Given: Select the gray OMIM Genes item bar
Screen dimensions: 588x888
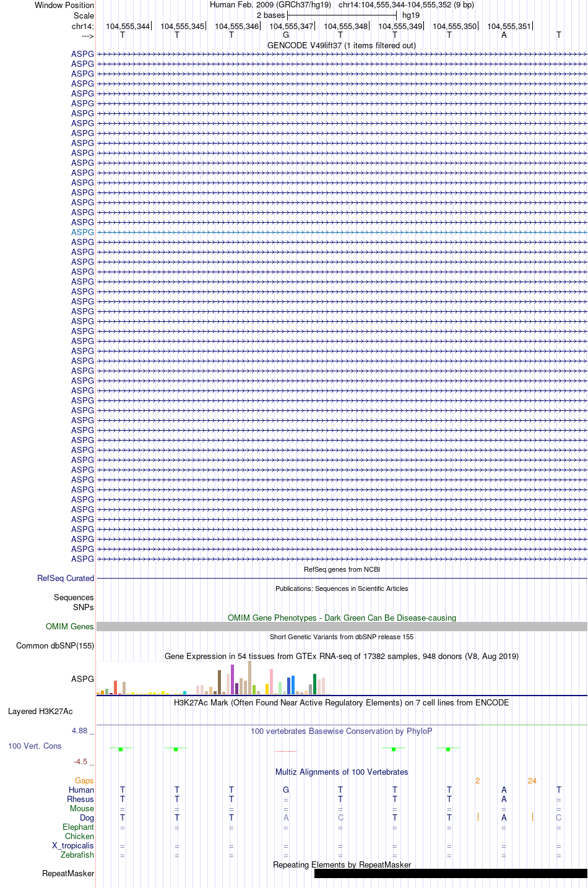Looking at the screenshot, I should coord(342,626).
